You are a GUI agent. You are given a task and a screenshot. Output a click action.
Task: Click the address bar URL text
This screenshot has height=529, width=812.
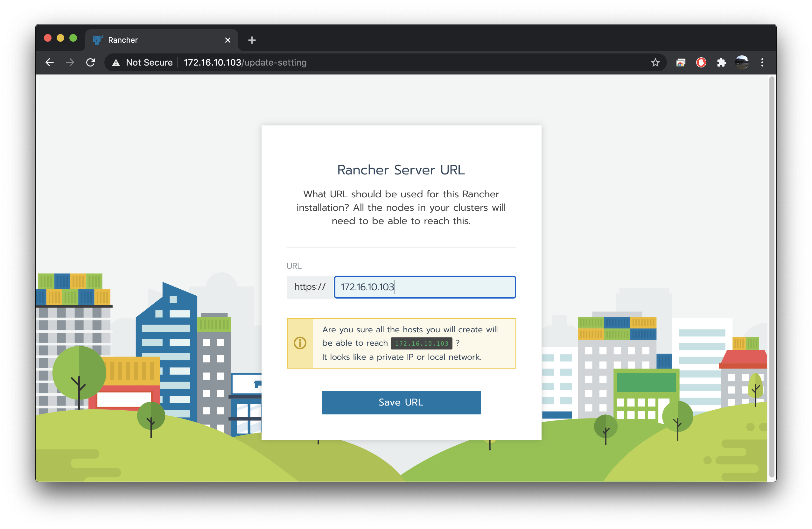(245, 62)
